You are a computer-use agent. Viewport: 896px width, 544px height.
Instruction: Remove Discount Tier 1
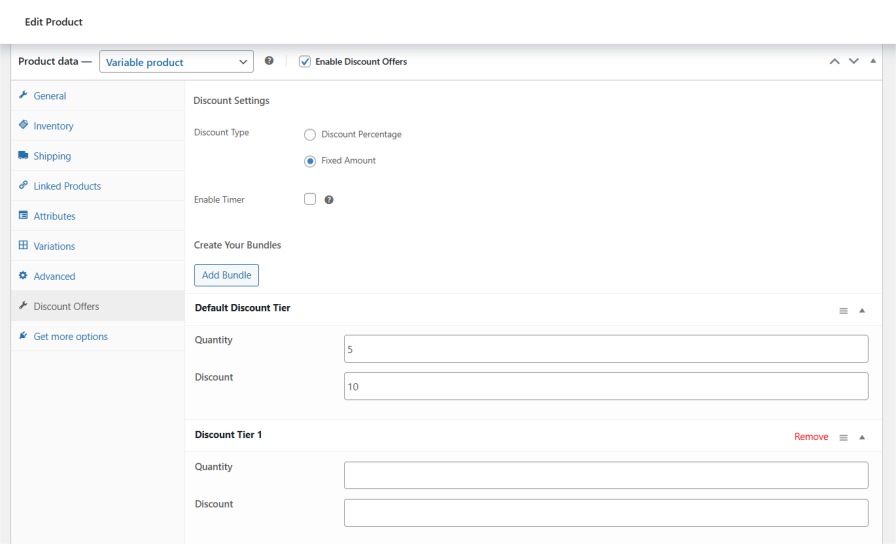[x=811, y=437]
